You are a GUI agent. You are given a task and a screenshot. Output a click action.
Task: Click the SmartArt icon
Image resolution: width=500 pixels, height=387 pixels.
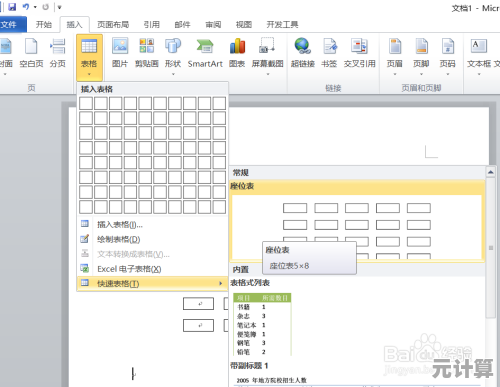point(205,46)
